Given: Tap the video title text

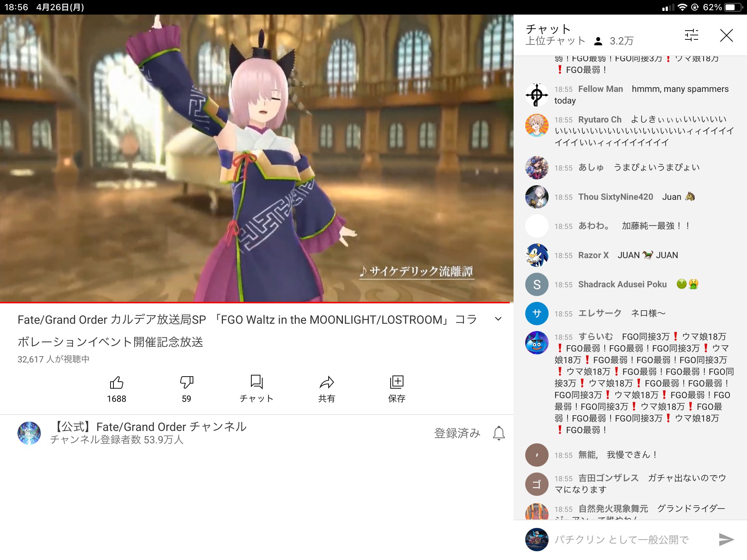Looking at the screenshot, I should [x=247, y=331].
